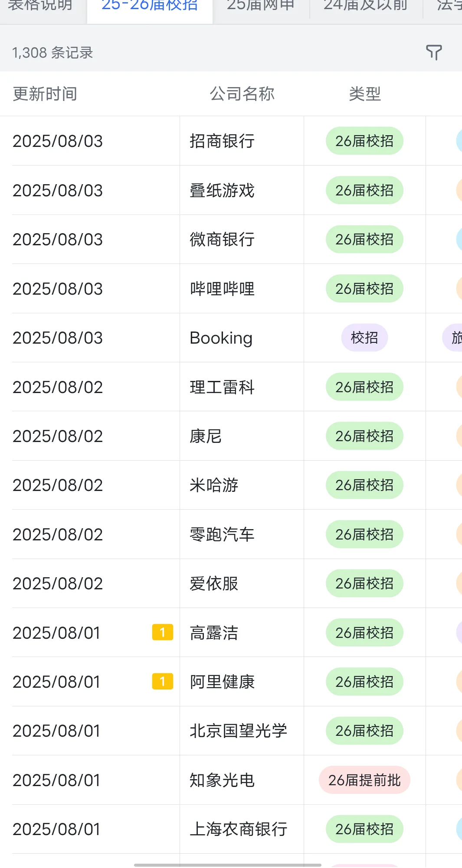Click the 类型 column header
Viewport: 462px width, 868px height.
pos(365,94)
